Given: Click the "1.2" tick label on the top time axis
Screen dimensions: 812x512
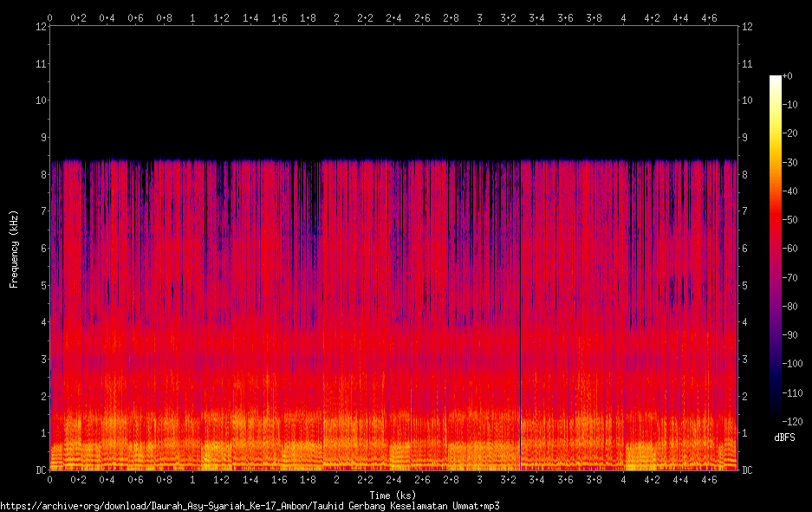Looking at the screenshot, I should [221, 18].
